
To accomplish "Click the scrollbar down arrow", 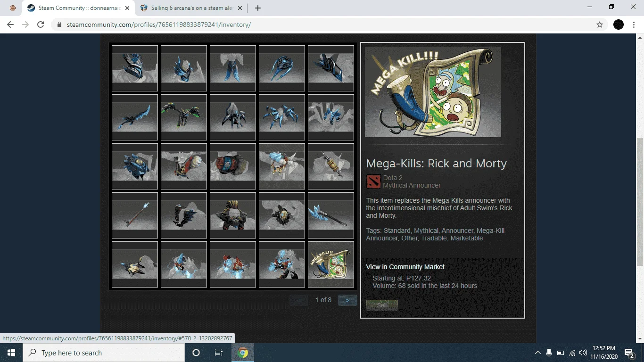I will (x=640, y=338).
